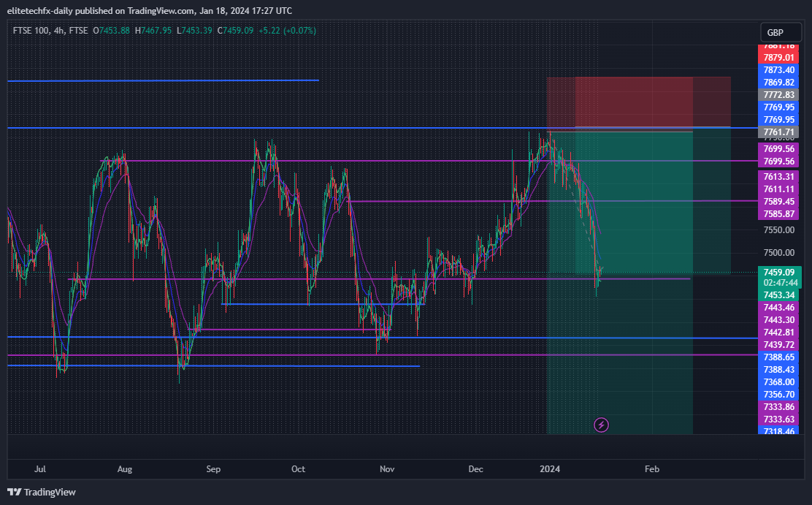The image size is (812, 505).
Task: Select the green 7453.34 price label
Action: 778,295
